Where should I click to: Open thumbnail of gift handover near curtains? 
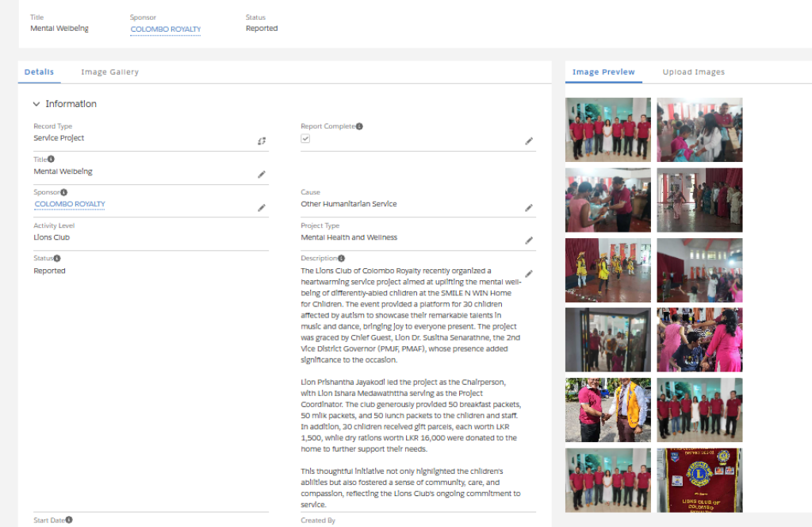(699, 129)
